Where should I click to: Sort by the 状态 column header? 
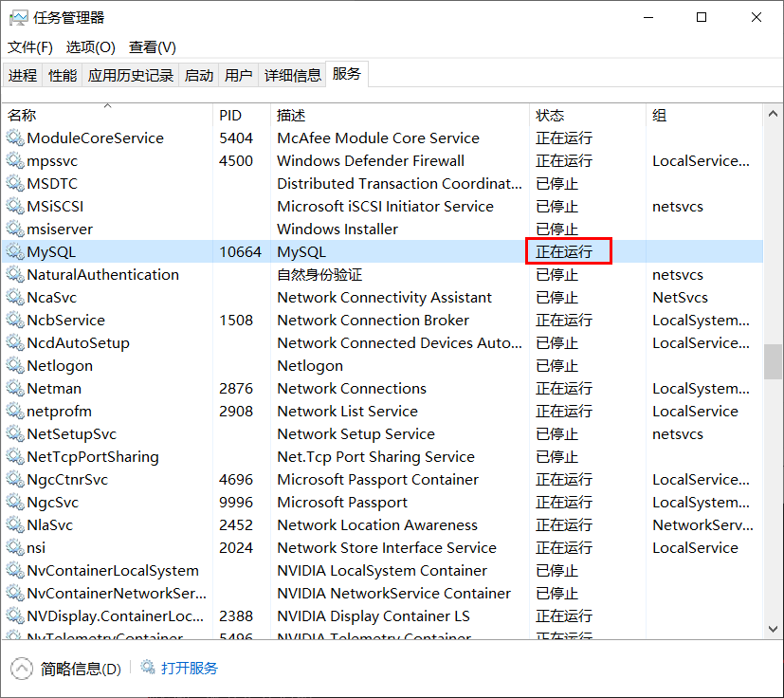[x=588, y=115]
